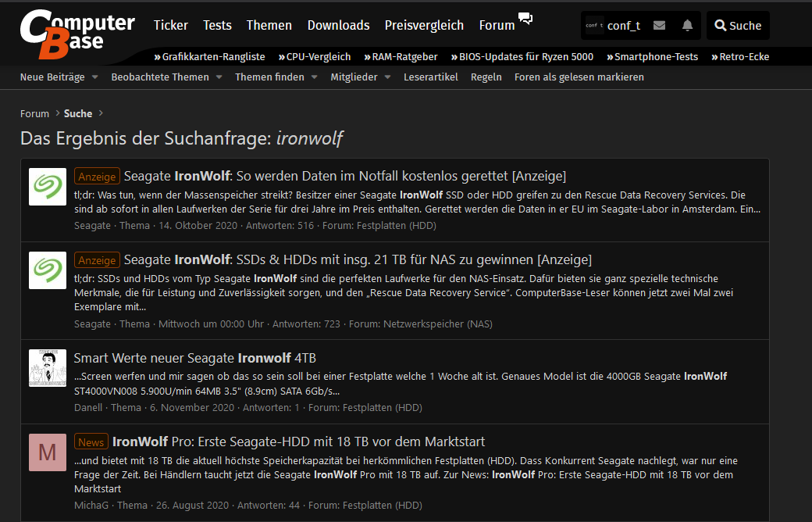Open thread about 21 TB NAS Gewinnspiel

(358, 259)
